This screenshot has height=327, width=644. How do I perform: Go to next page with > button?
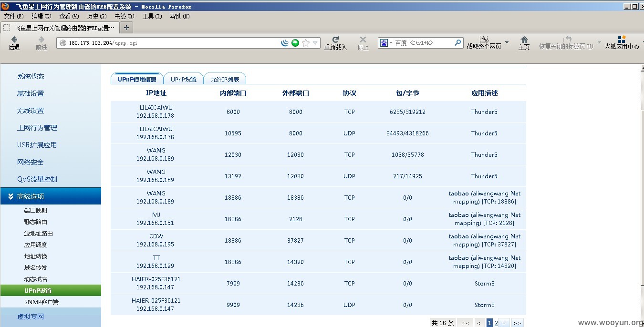504,323
